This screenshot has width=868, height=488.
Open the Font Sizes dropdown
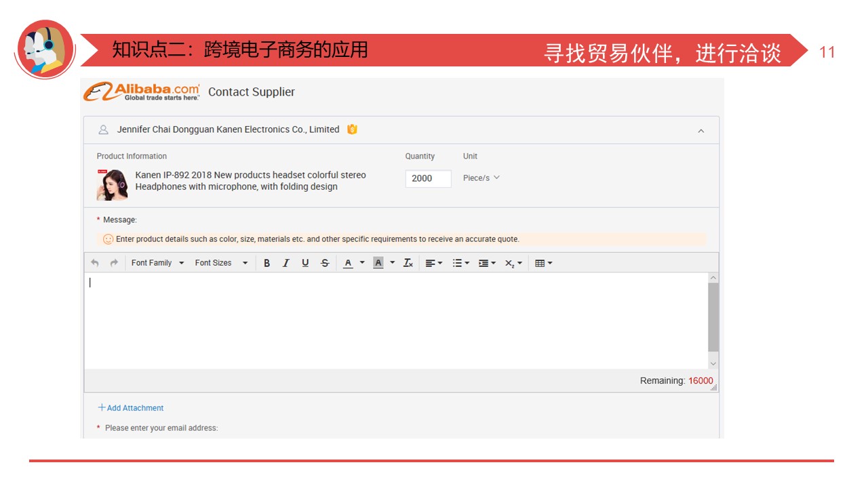[221, 263]
